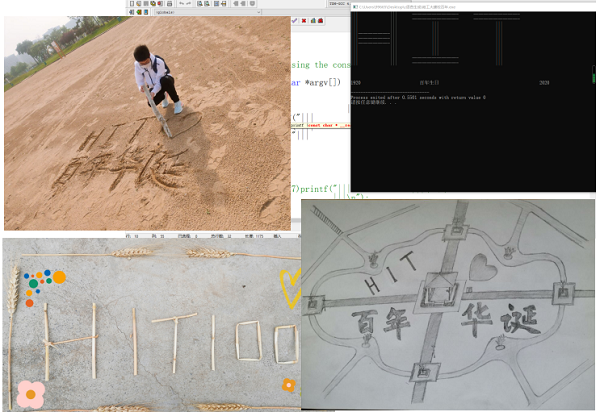Click the Redo arrow icon

189,3
